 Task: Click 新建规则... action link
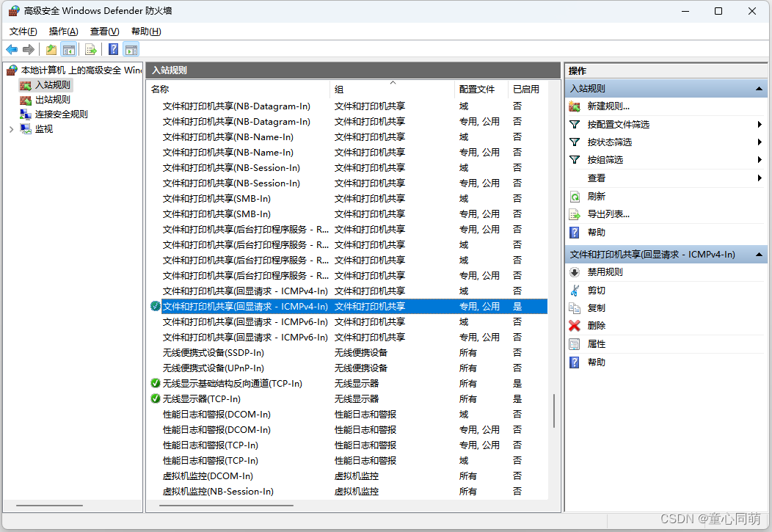[608, 106]
